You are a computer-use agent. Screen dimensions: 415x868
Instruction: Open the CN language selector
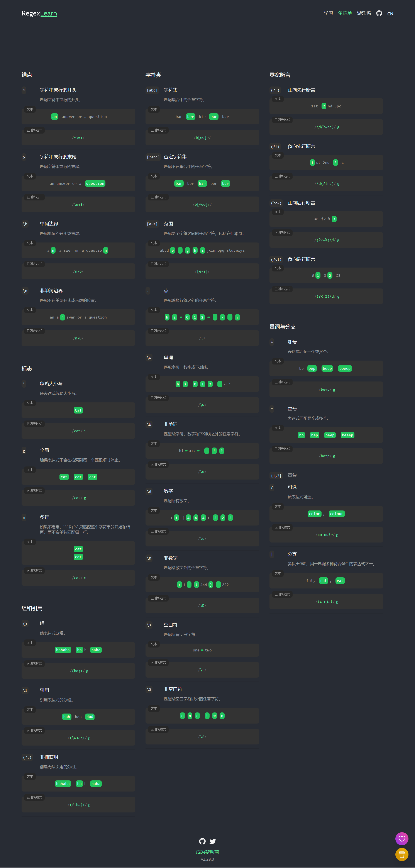click(x=390, y=14)
